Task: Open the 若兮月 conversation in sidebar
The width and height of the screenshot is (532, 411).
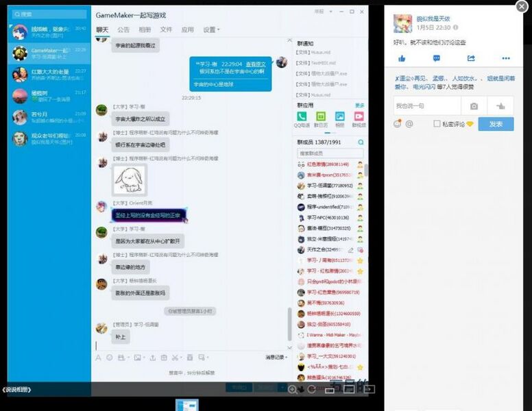Action: tap(49, 117)
